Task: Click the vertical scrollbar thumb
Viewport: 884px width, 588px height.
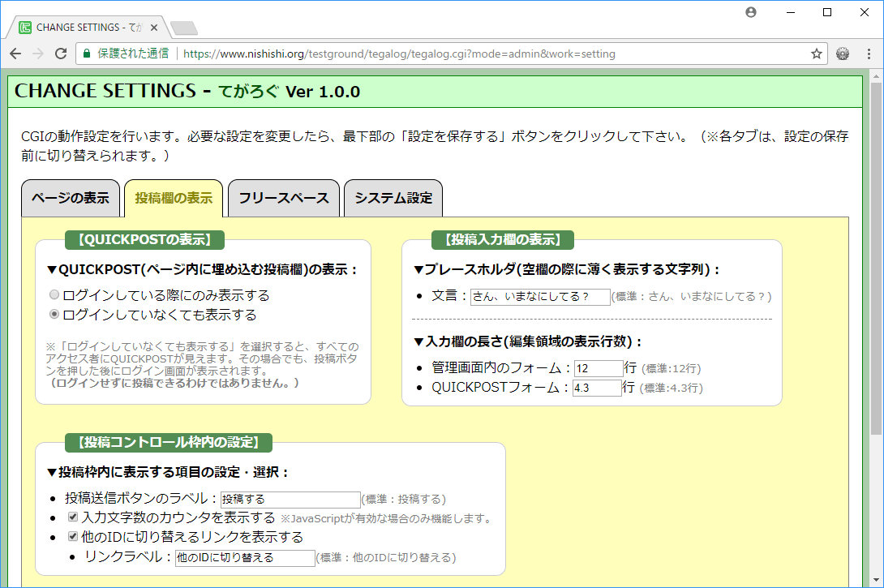Action: pos(876,259)
